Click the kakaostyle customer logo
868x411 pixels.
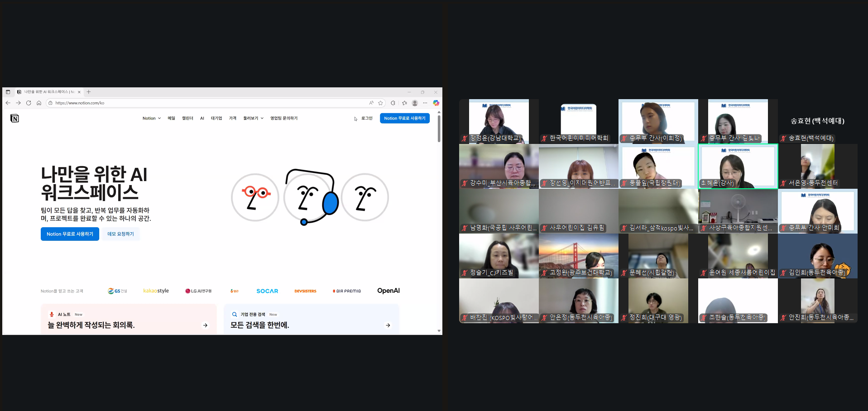coord(156,291)
